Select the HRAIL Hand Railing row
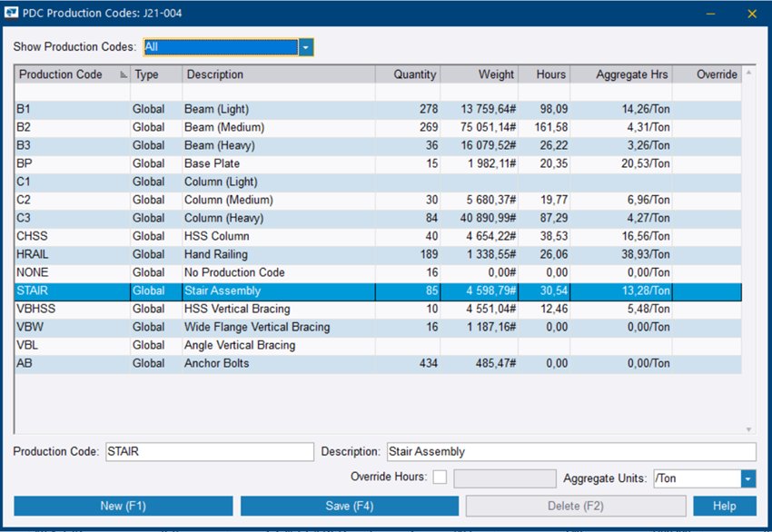This screenshot has height=532, width=772. tap(272, 254)
